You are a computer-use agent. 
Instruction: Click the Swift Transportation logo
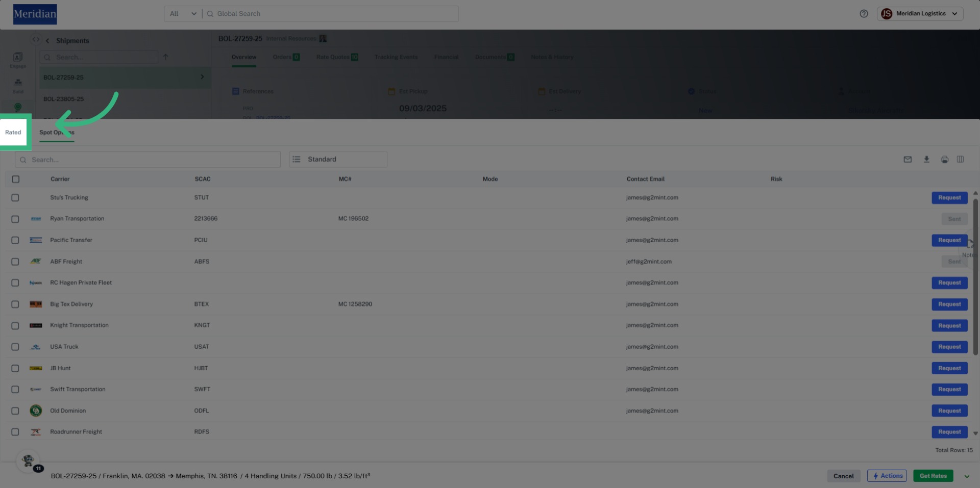36,390
